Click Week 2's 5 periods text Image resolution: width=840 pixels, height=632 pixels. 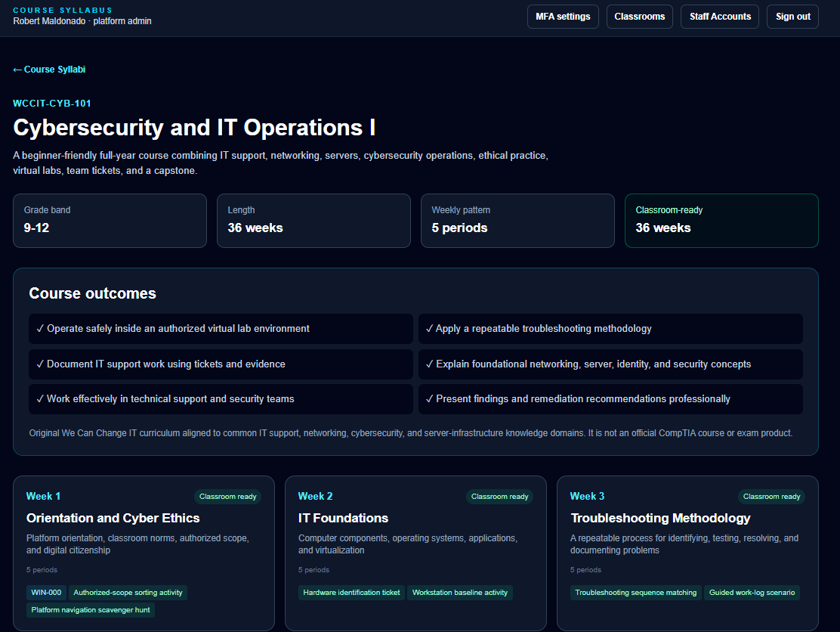click(314, 570)
